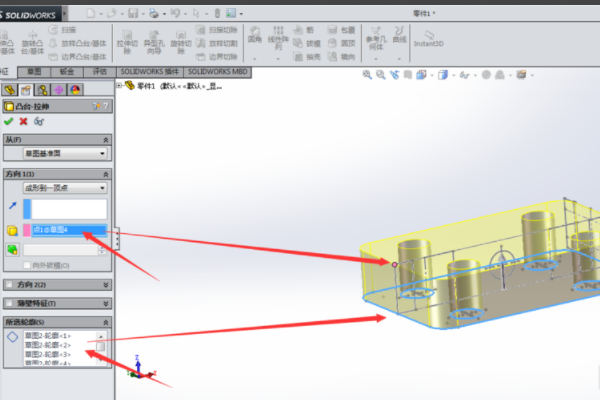Open the 参考几何体 reference geometry tool
600x400 pixels.
tap(376, 38)
